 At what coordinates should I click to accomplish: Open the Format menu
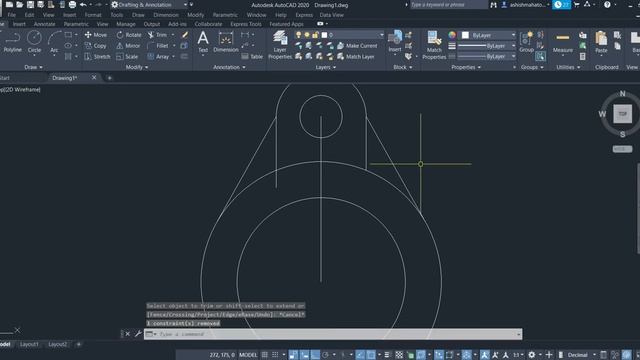(x=93, y=15)
